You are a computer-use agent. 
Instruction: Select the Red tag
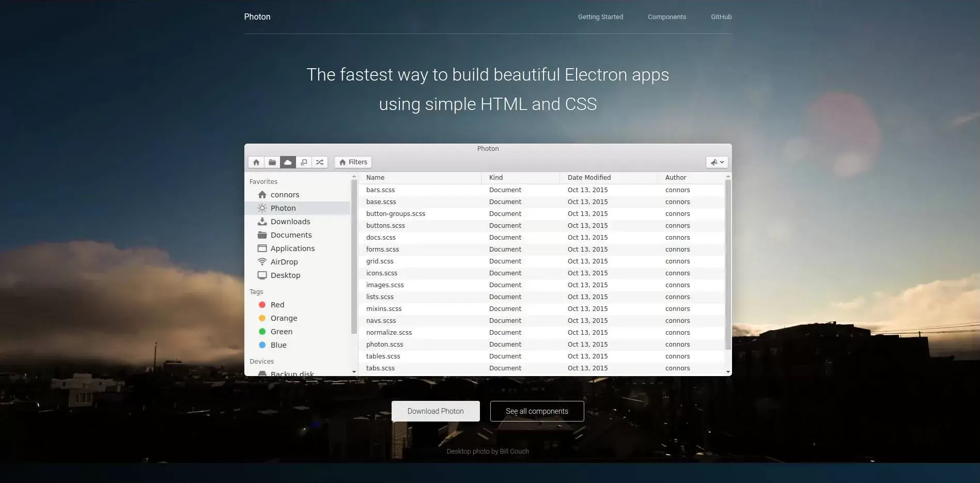pos(277,305)
